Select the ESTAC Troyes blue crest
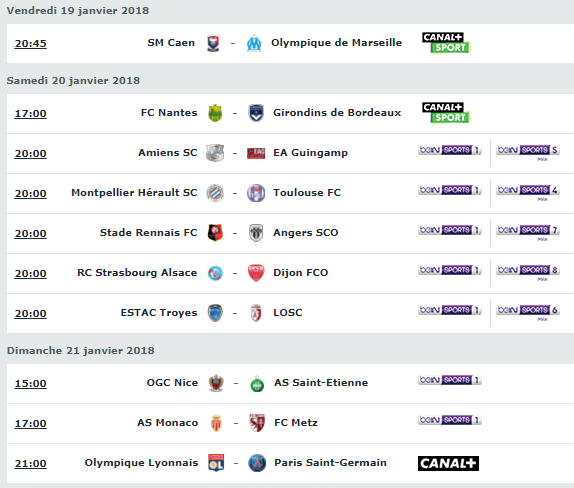Screen dimensions: 574x488 pos(215,313)
